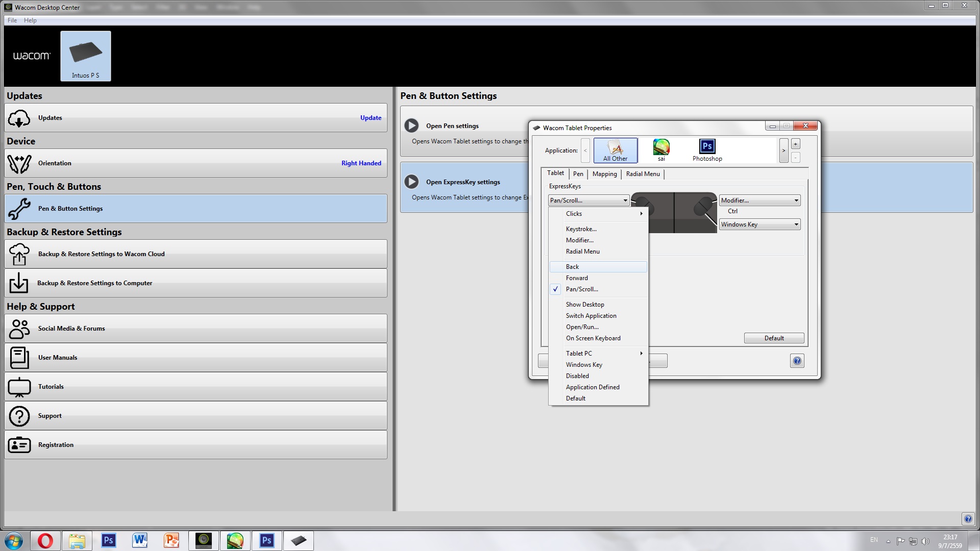The image size is (980, 551).
Task: Click the Support question mark icon
Action: click(x=19, y=416)
